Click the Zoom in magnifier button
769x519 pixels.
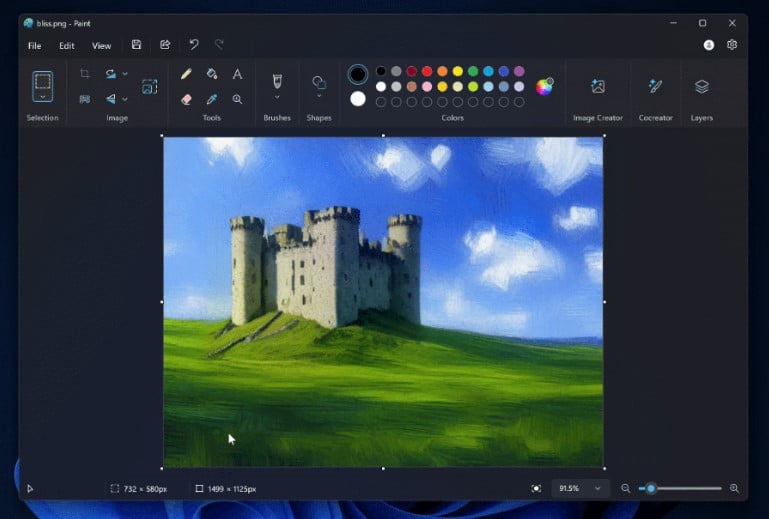(x=734, y=488)
